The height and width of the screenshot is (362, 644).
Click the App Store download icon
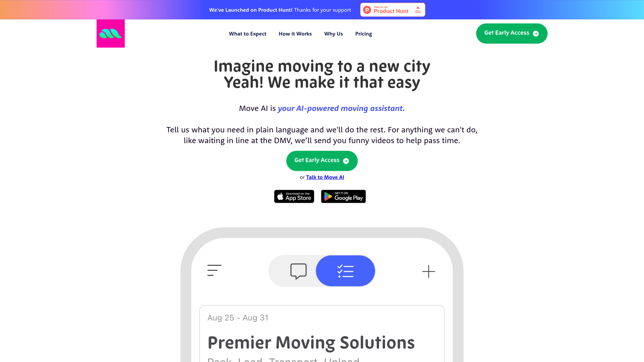tap(294, 196)
